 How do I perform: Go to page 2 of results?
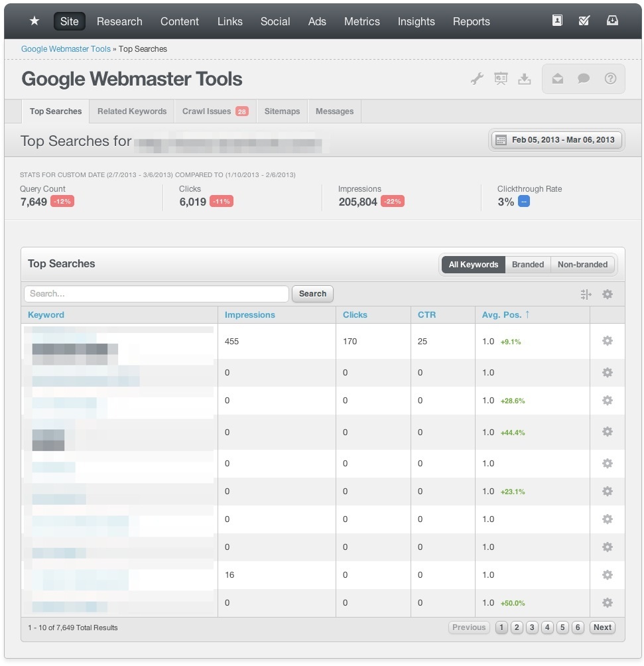pyautogui.click(x=517, y=628)
